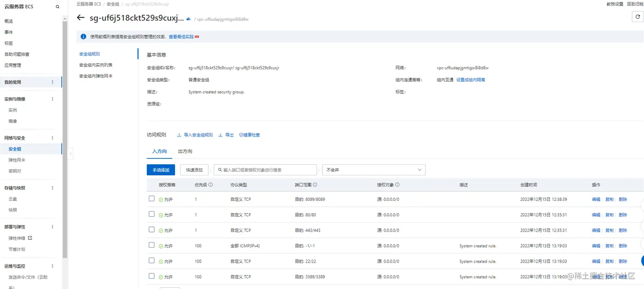Open the 存储与快照 more-options dots

53,188
